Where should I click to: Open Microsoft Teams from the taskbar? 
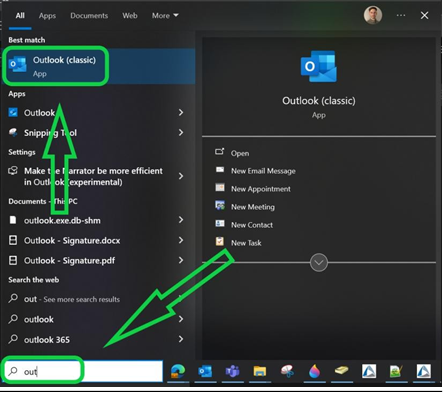pyautogui.click(x=232, y=371)
